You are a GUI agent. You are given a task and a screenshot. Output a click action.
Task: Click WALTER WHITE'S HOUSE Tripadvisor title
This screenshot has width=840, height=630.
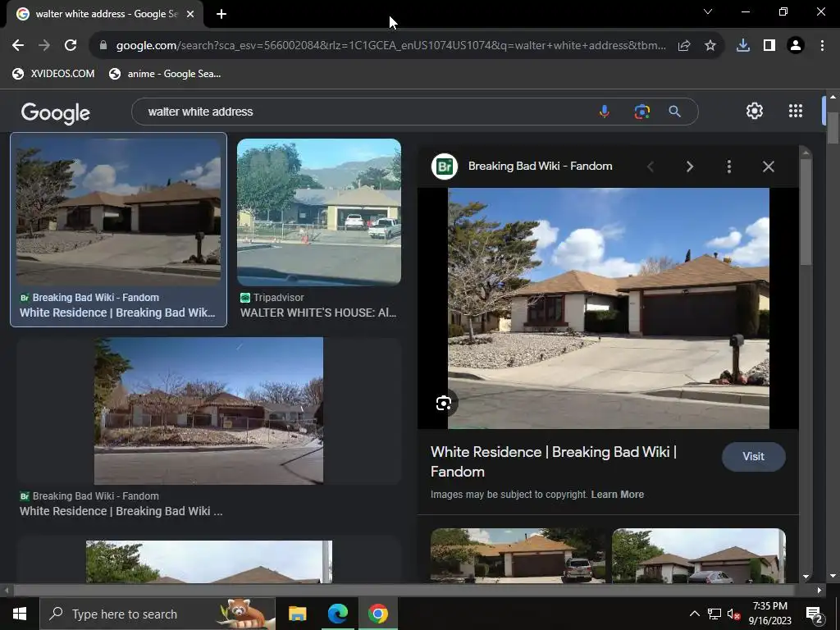coord(318,313)
